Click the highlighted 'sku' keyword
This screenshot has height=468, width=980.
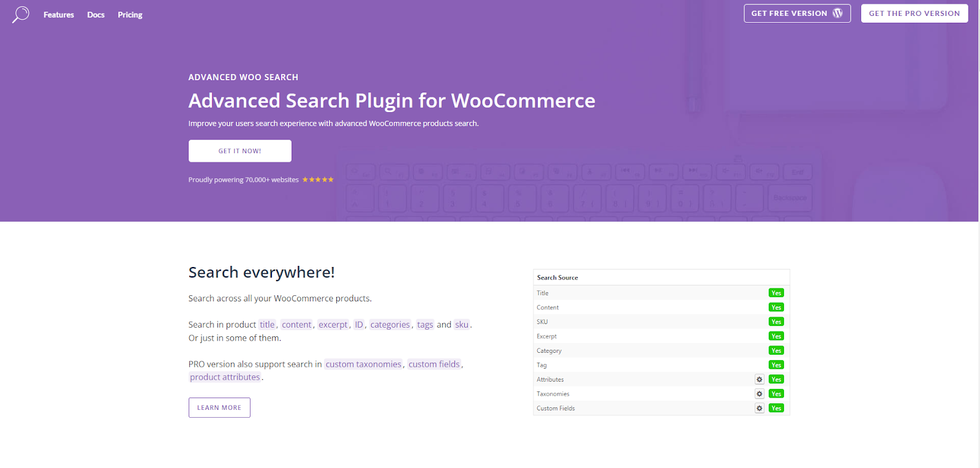click(462, 325)
